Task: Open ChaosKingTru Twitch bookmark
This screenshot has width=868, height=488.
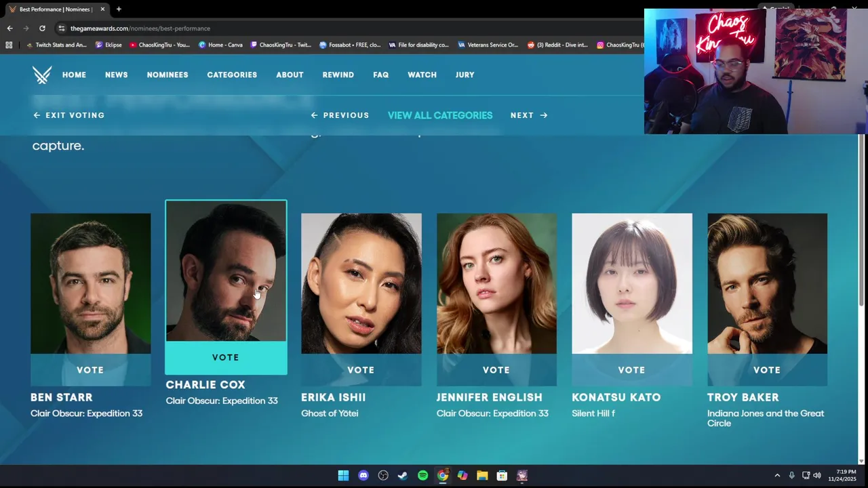Action: tap(281, 45)
